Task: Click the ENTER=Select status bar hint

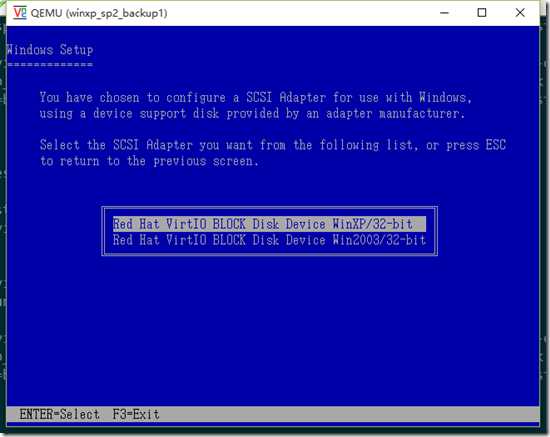Action: [x=60, y=414]
